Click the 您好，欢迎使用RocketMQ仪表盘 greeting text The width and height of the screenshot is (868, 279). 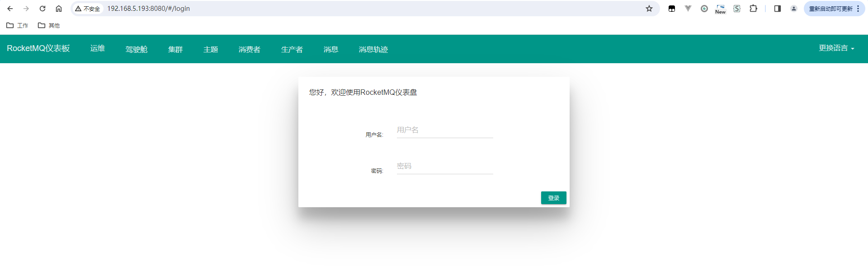tap(363, 92)
